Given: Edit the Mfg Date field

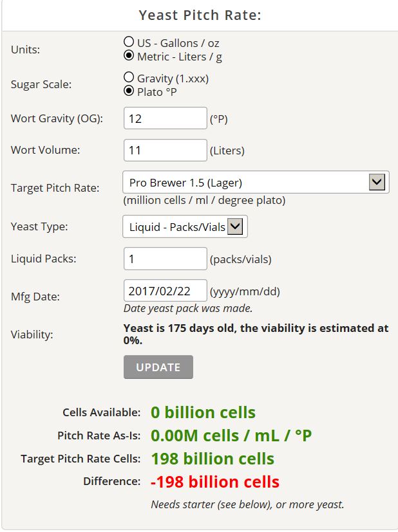Looking at the screenshot, I should 165,290.
